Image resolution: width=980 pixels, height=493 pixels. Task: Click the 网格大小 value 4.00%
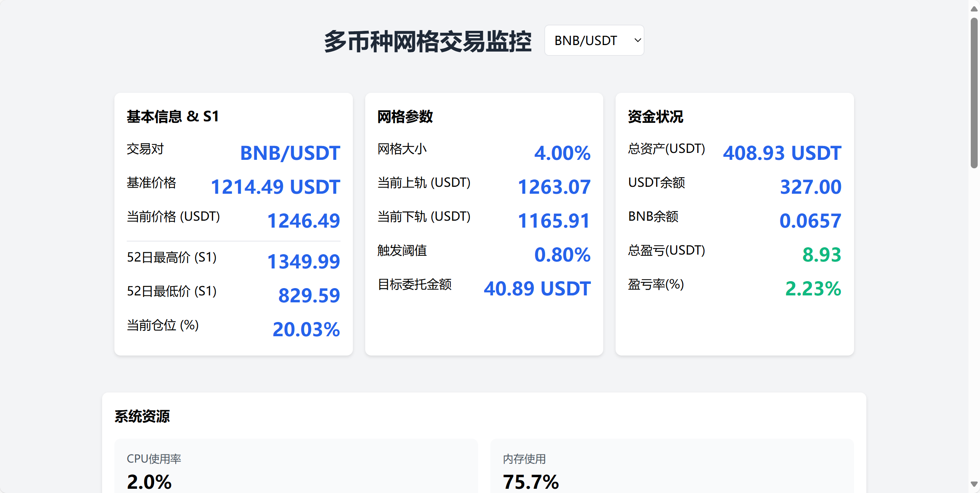point(562,153)
